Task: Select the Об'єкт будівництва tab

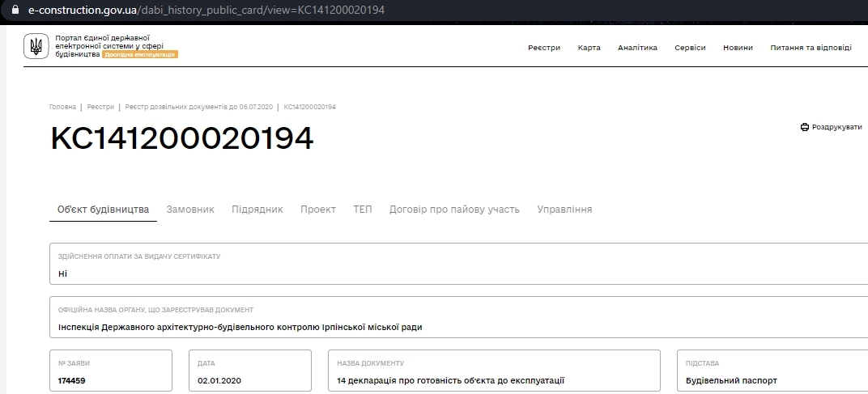Action: click(103, 210)
